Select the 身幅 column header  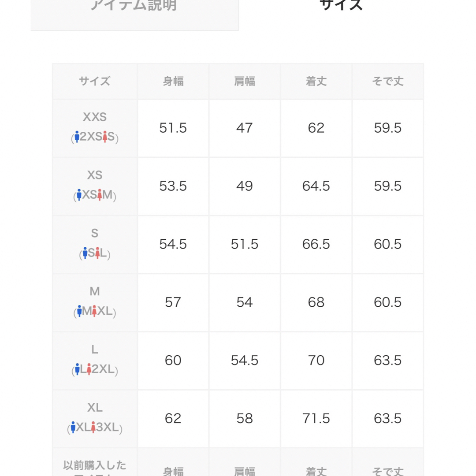[173, 82]
